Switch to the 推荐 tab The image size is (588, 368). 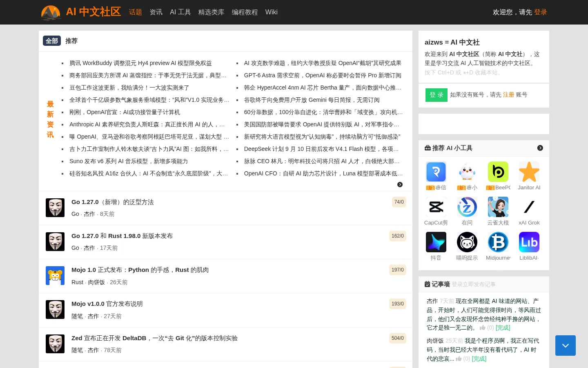[71, 41]
